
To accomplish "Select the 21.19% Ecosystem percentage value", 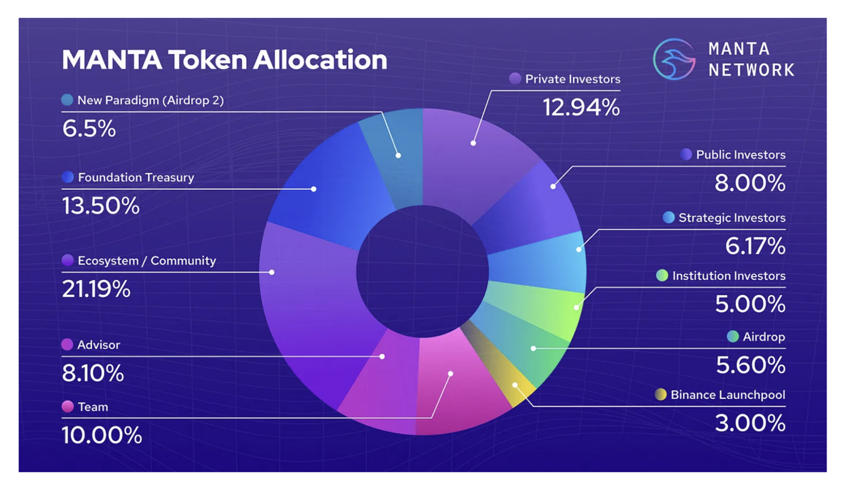I will (96, 289).
